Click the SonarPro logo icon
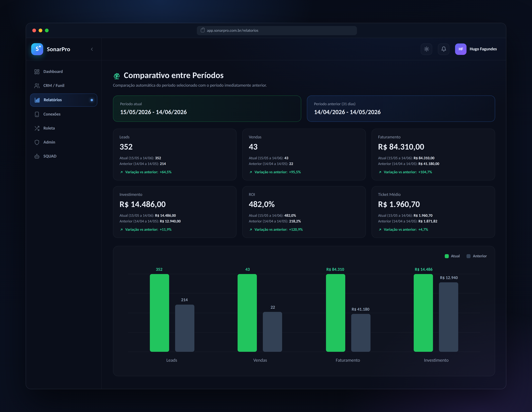The height and width of the screenshot is (412, 532). pyautogui.click(x=37, y=49)
